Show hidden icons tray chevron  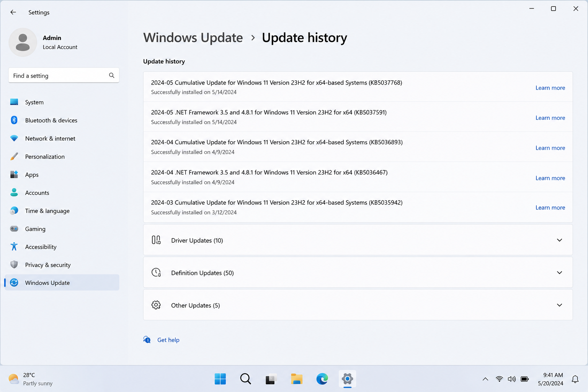(485, 379)
